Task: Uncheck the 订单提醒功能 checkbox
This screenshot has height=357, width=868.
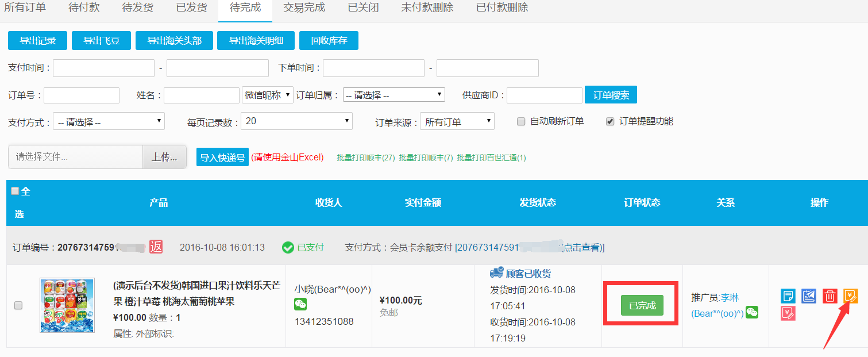Action: pos(610,121)
